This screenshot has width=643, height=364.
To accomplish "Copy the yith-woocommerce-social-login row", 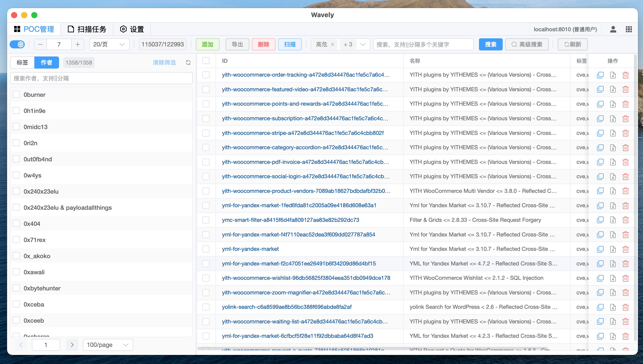I will coord(600,176).
